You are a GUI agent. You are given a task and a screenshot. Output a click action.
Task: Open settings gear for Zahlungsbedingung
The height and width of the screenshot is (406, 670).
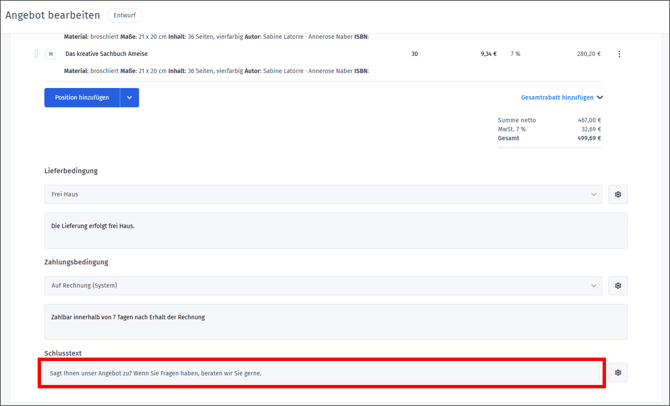[x=618, y=285]
